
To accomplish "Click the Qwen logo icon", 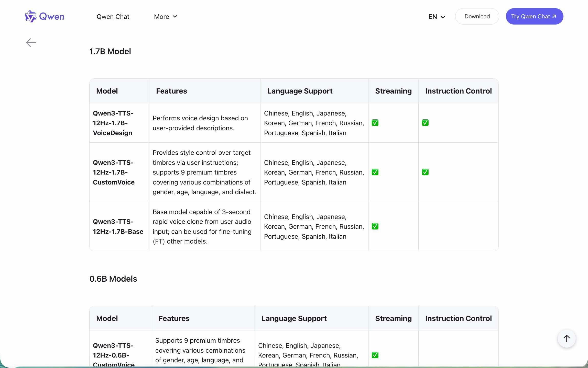I will (31, 16).
